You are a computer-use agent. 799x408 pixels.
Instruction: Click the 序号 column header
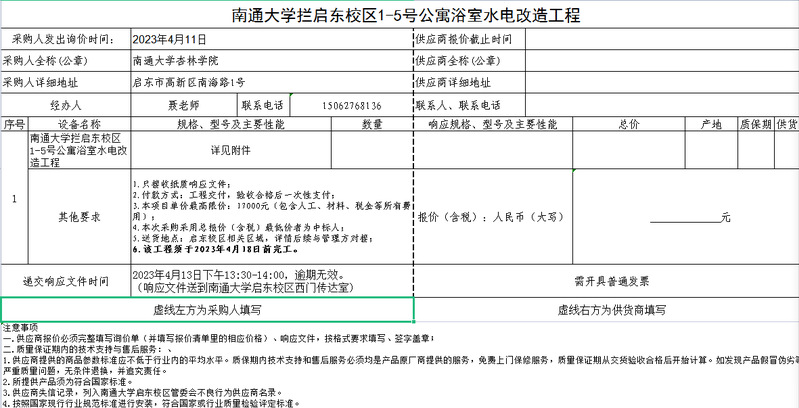(14, 124)
